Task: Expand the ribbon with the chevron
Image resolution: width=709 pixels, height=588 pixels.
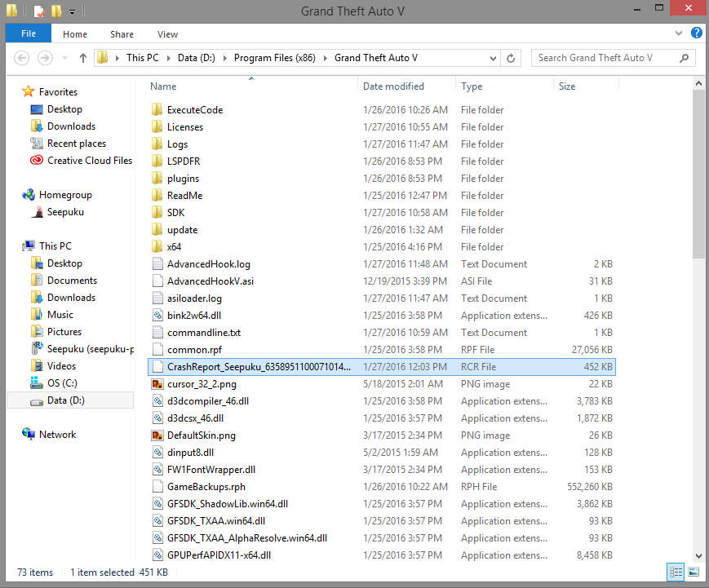Action: point(677,33)
